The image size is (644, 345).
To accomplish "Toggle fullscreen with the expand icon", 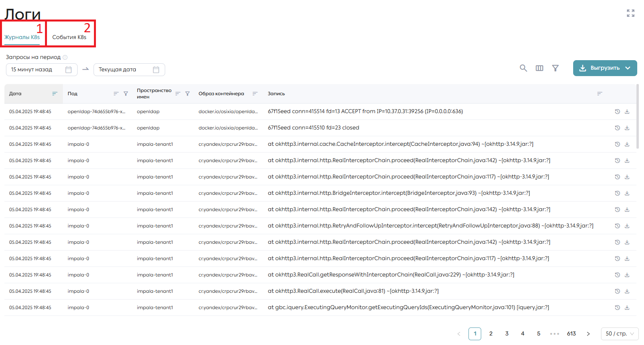I will point(630,13).
